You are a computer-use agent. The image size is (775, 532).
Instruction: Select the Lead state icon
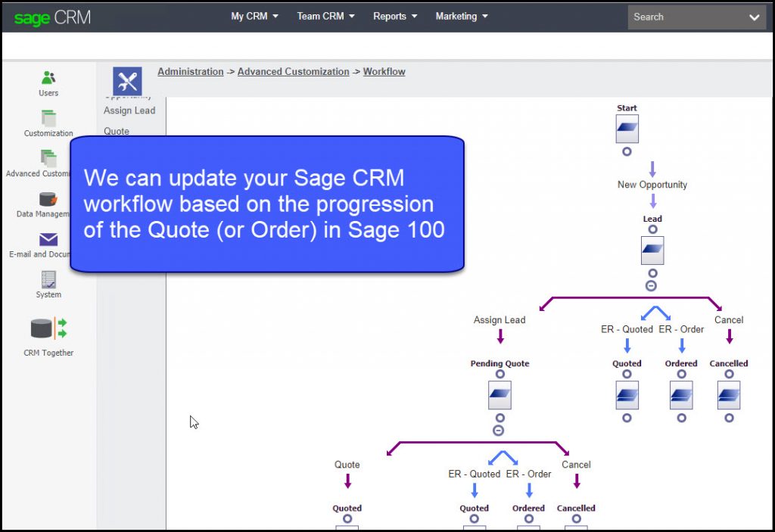[652, 250]
